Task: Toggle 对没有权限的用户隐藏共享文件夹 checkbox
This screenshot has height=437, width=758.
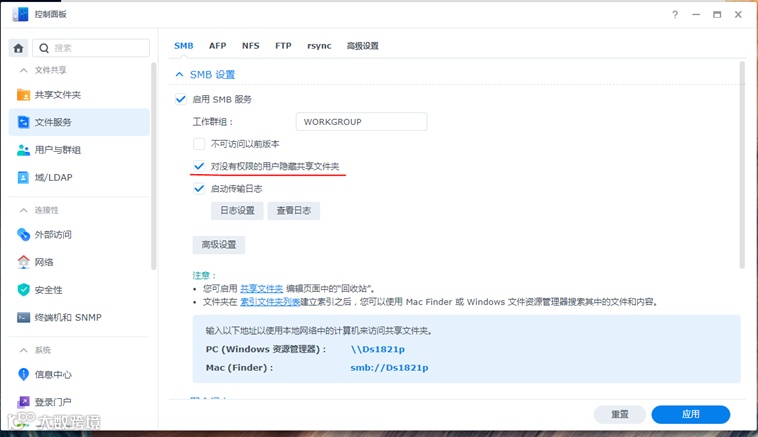Action: pyautogui.click(x=199, y=166)
